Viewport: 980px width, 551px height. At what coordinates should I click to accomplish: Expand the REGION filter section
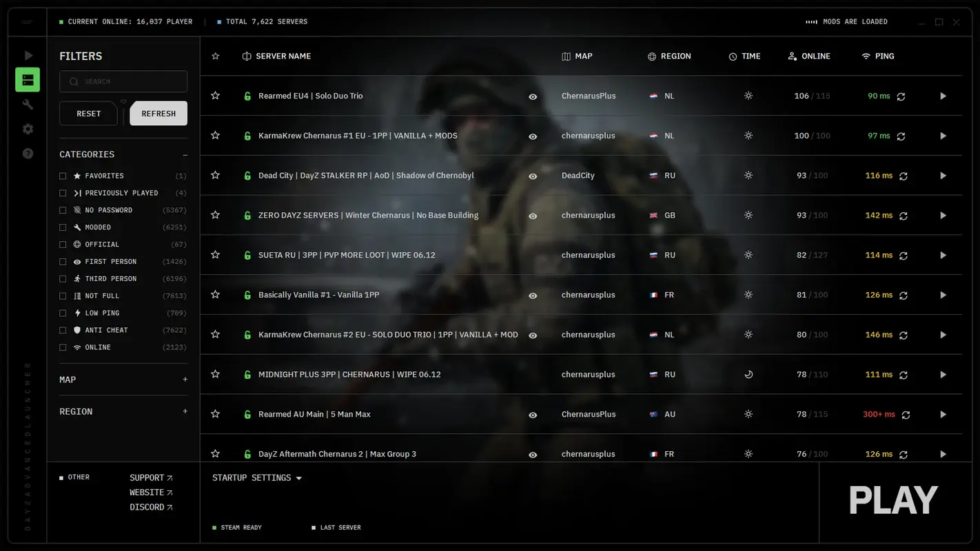[x=185, y=411]
